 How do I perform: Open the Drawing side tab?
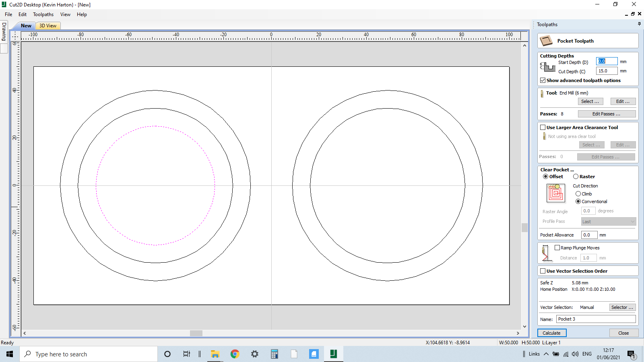4,31
